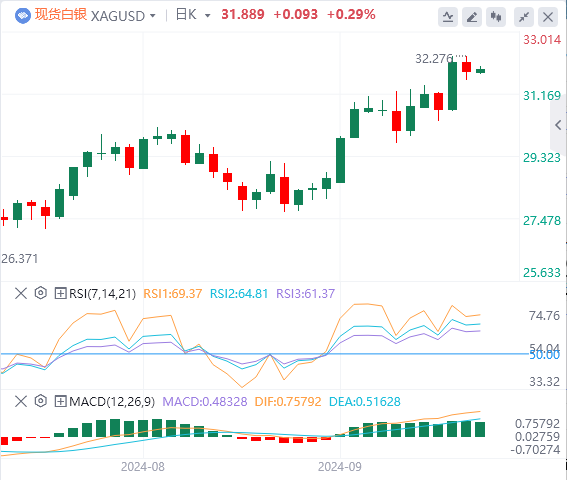
Task: Open MACD indicator settings gear
Action: (x=41, y=401)
